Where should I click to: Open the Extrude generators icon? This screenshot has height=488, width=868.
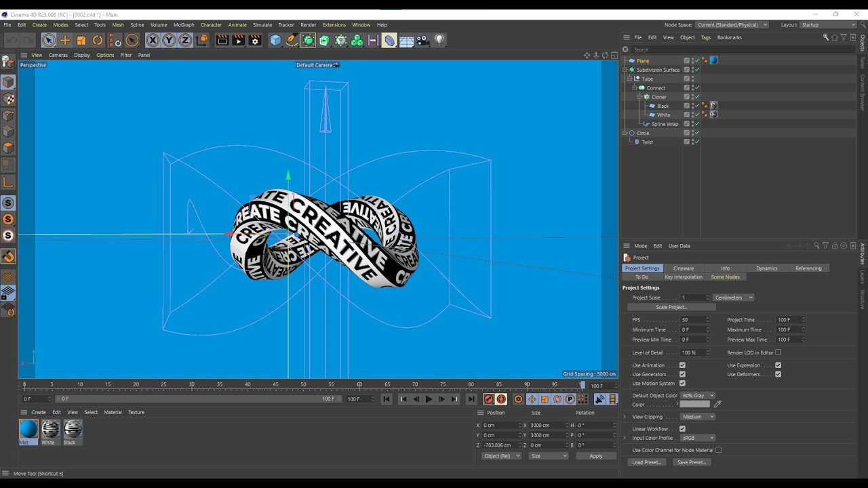[x=325, y=41]
